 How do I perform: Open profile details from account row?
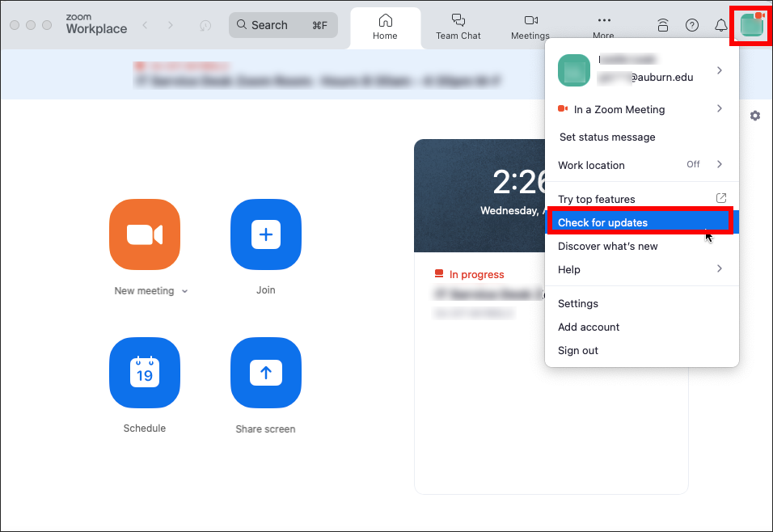coord(641,70)
